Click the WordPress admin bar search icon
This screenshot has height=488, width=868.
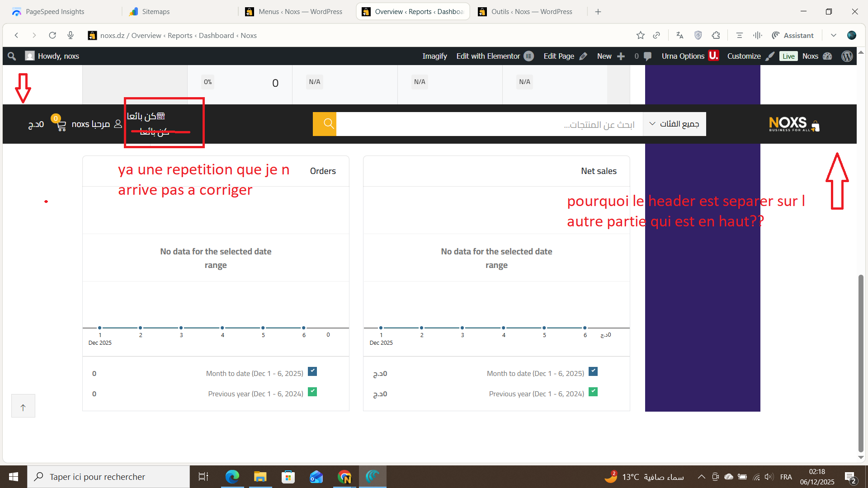coord(12,56)
